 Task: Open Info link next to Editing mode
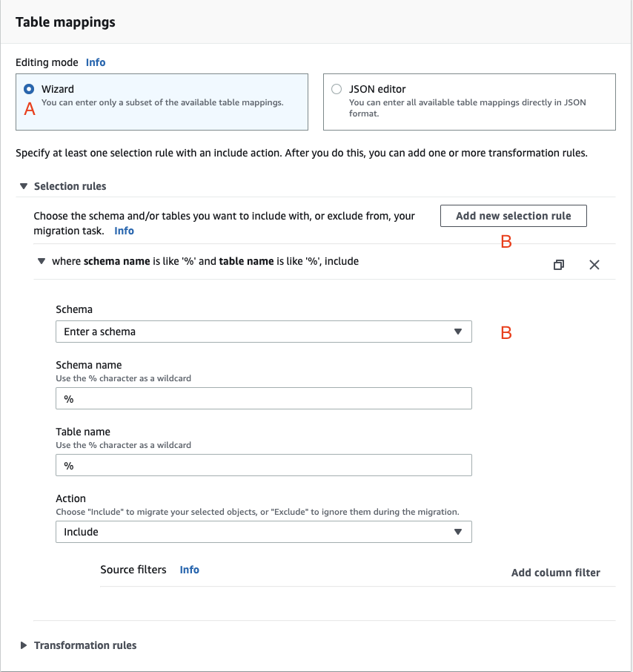point(96,62)
